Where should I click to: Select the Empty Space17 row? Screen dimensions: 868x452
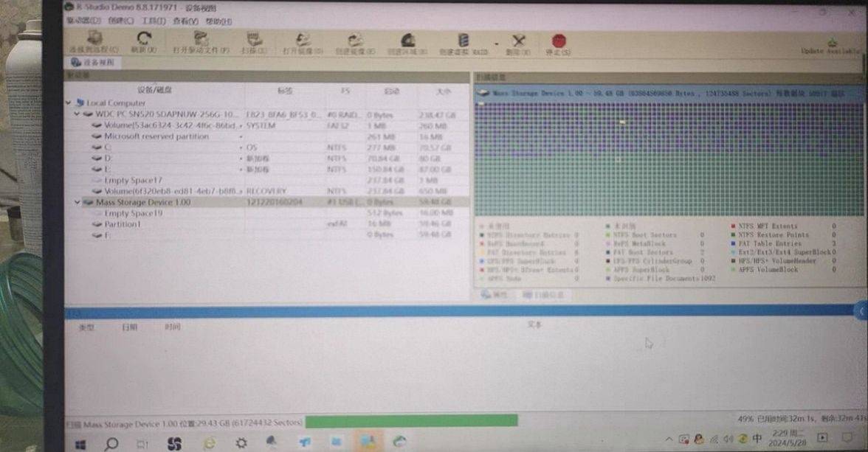(267, 180)
